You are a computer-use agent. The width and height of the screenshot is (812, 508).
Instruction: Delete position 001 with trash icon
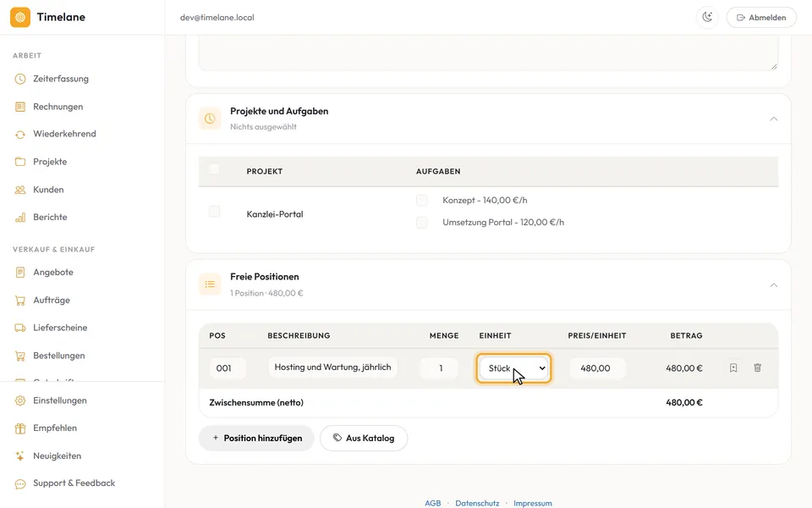(x=757, y=368)
